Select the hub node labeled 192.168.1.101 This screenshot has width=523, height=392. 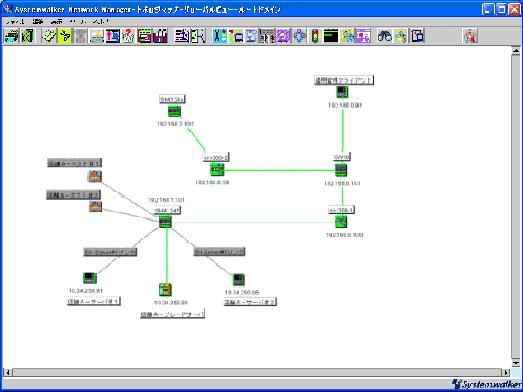(165, 222)
